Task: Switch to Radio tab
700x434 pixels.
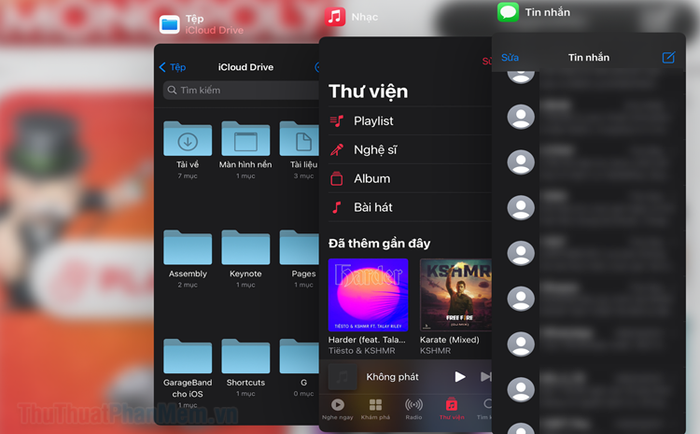Action: (414, 409)
